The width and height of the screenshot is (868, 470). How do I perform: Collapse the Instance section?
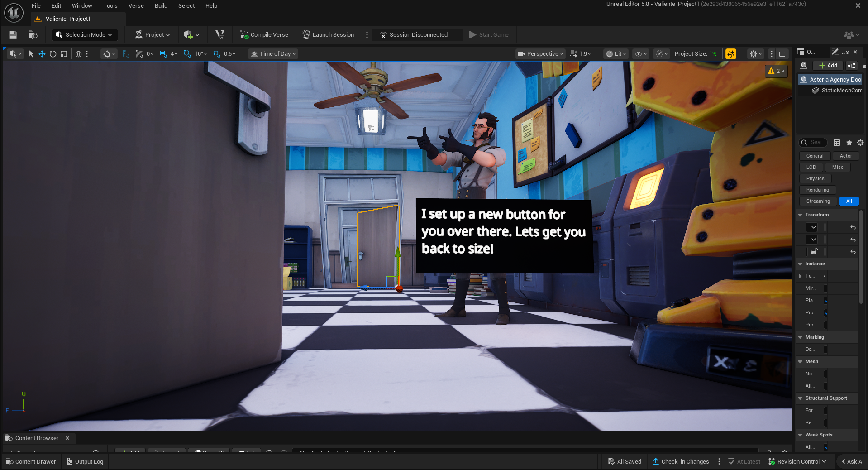800,264
